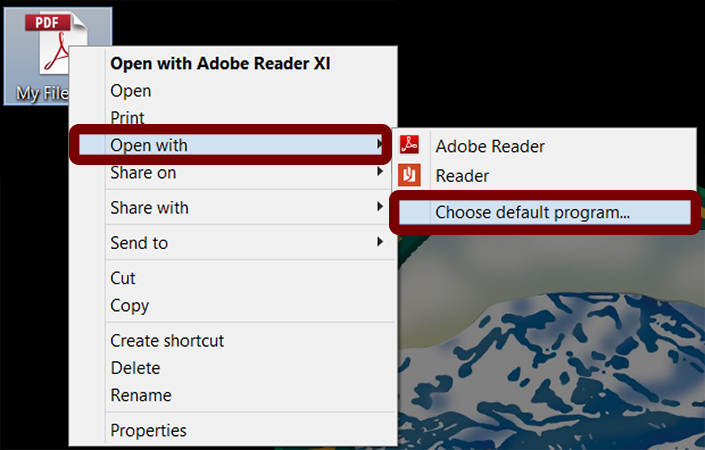This screenshot has width=705, height=450.
Task: Click the Adobe Reader icon in submenu
Action: coord(409,146)
